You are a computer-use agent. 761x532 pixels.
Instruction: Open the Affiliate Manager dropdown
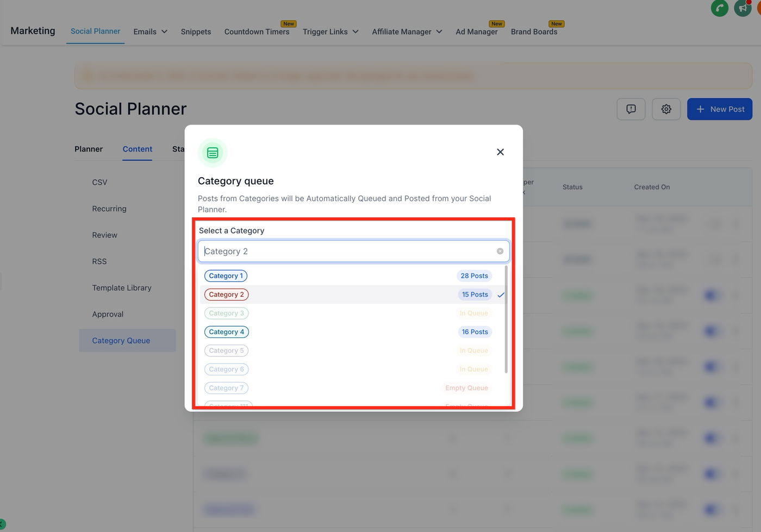[x=407, y=32]
